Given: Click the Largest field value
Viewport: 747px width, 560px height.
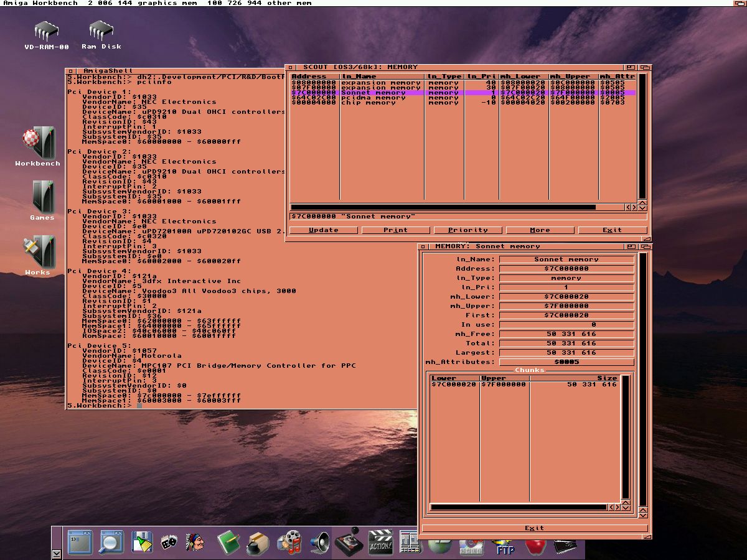Looking at the screenshot, I should [566, 353].
